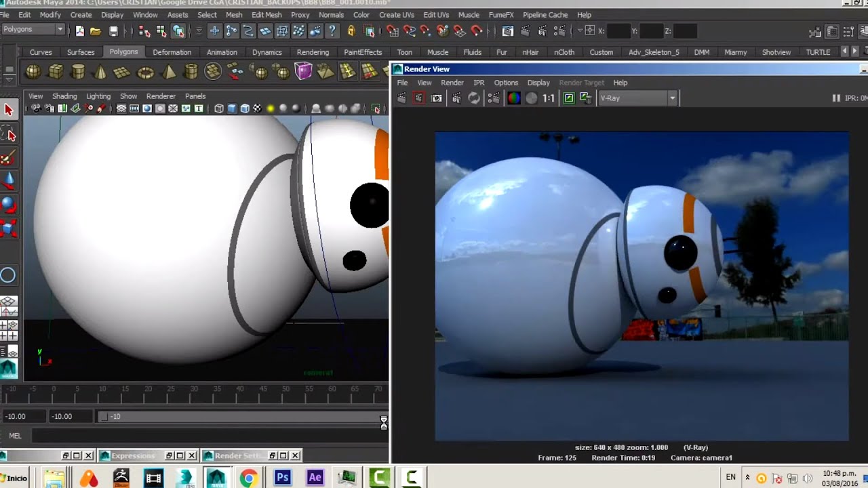
Task: Pause the IPR render
Action: [x=836, y=98]
